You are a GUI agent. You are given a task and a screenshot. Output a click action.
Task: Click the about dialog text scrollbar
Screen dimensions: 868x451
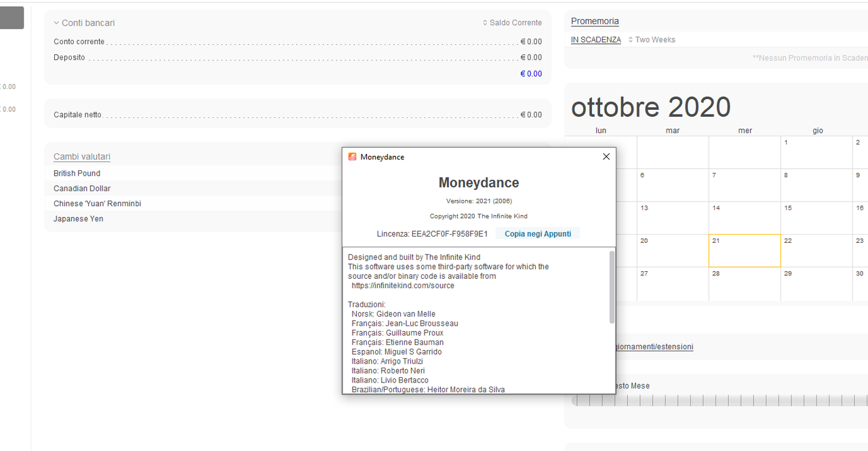tap(612, 287)
